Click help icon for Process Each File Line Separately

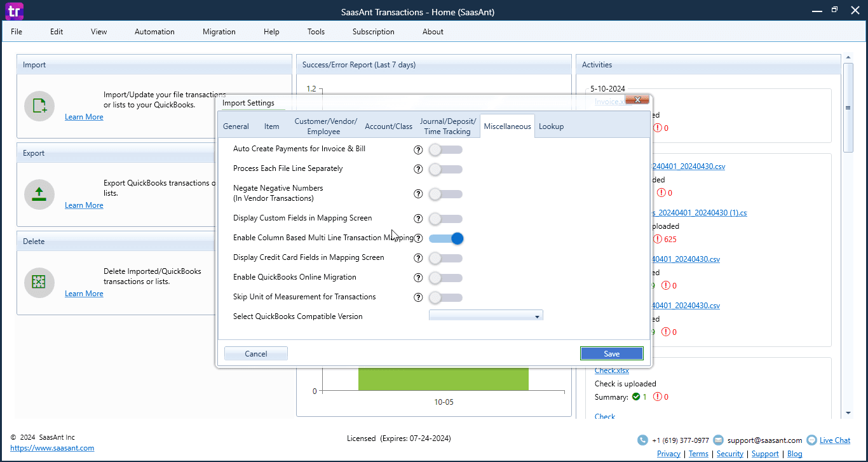click(x=418, y=170)
